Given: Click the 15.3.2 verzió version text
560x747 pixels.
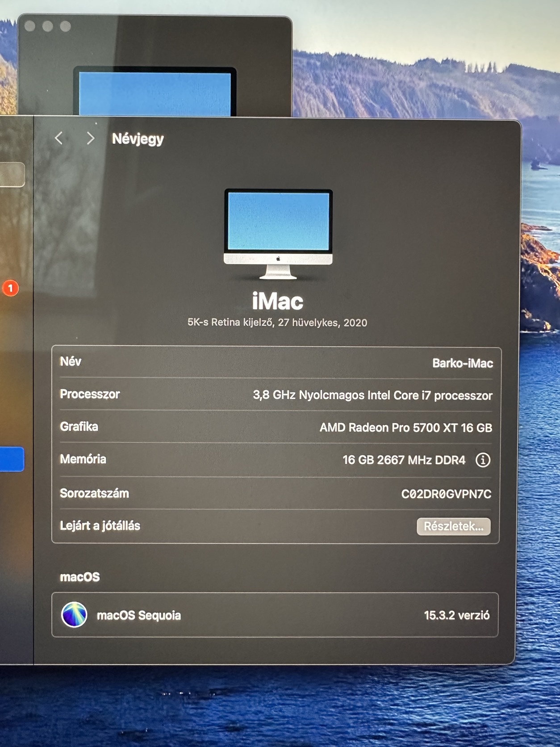Looking at the screenshot, I should [x=456, y=615].
